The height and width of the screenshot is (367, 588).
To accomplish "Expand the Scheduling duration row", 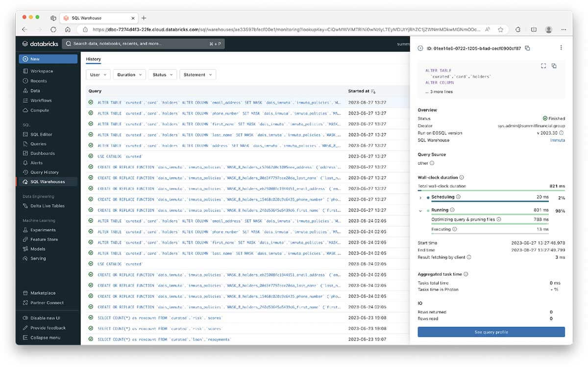I will pos(420,197).
